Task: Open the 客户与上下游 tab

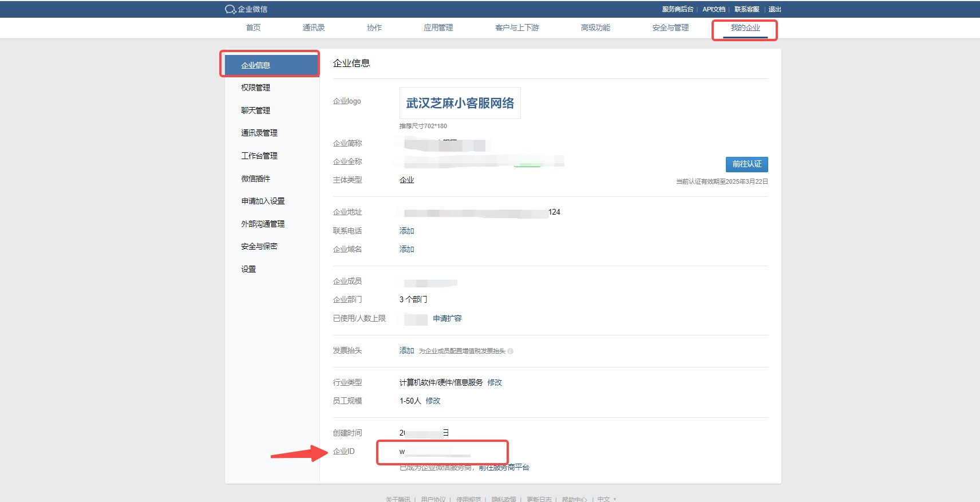Action: click(517, 27)
